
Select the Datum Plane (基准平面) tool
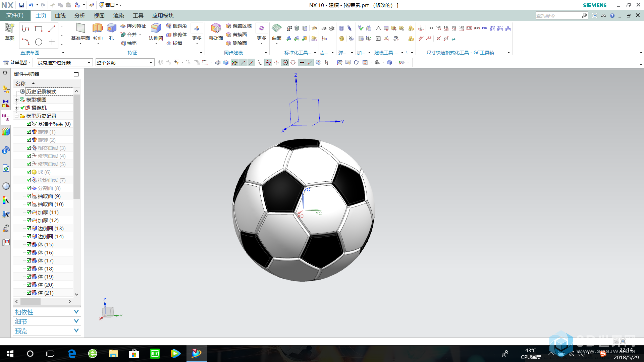(x=80, y=32)
